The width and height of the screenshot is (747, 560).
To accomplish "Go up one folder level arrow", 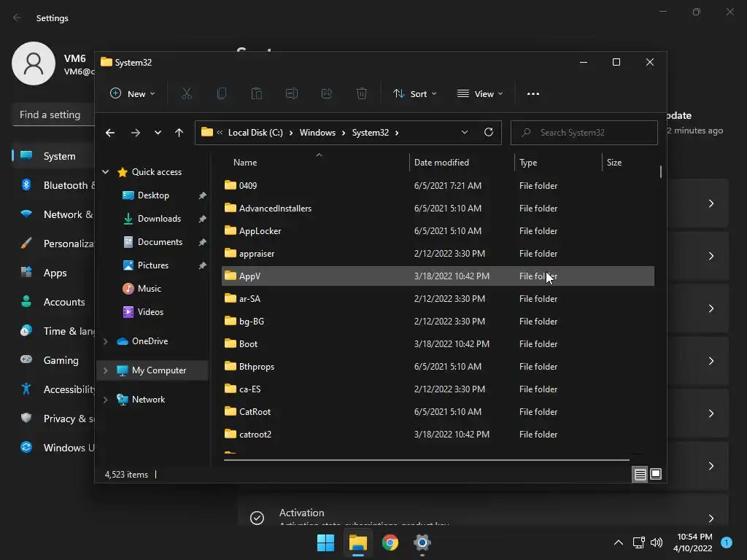I will [179, 133].
